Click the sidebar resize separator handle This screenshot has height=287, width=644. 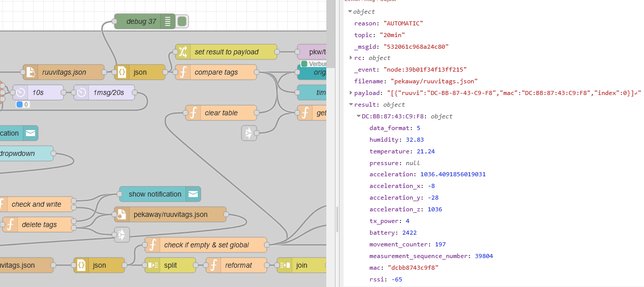coord(336,218)
